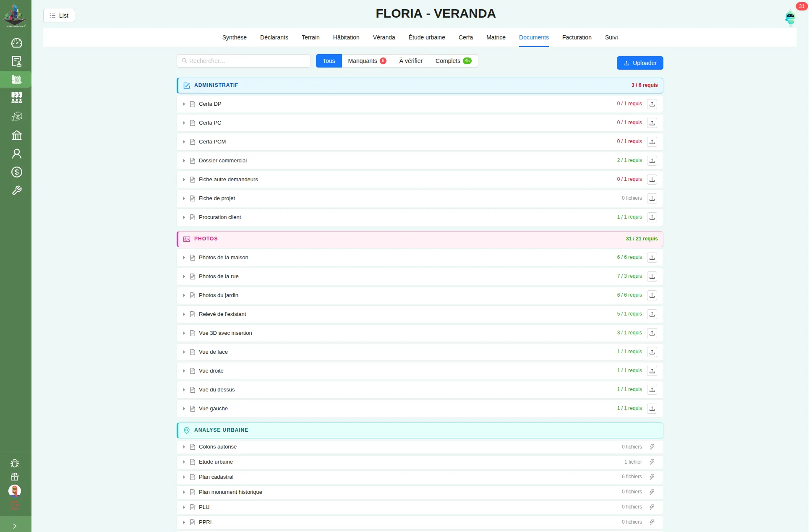Open the Étude urbaine tab
This screenshot has height=532, width=809.
(x=427, y=37)
